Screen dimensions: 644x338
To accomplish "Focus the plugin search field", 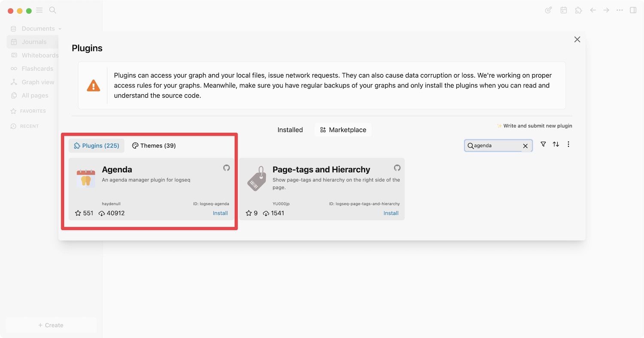I will (x=497, y=146).
